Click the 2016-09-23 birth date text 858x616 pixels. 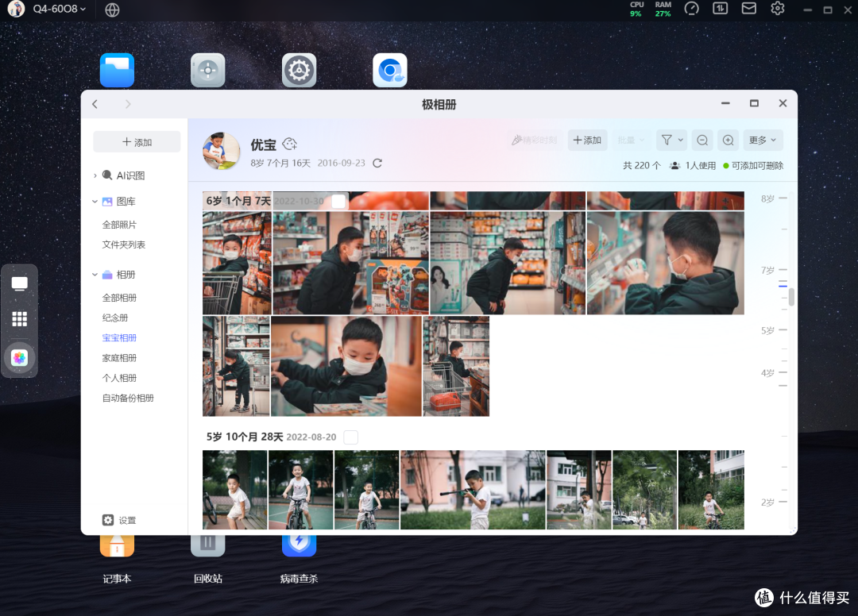click(x=341, y=163)
